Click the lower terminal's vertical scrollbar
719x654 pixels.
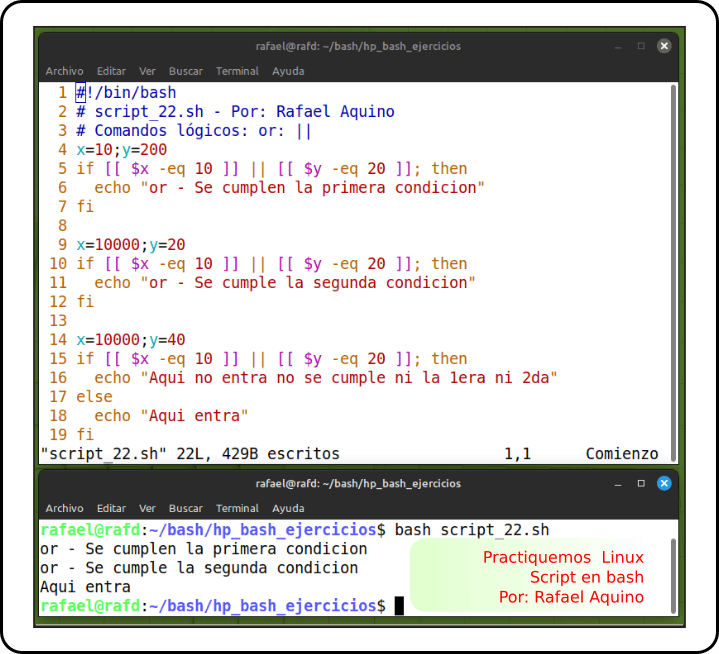pos(673,576)
